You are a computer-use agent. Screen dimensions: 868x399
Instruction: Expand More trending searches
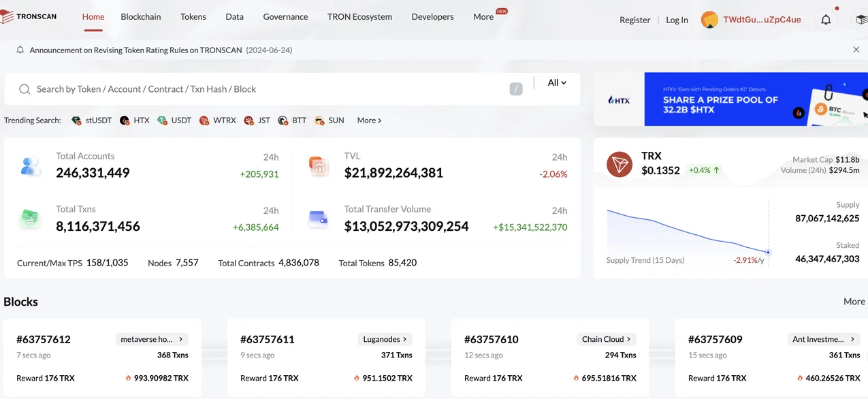369,121
